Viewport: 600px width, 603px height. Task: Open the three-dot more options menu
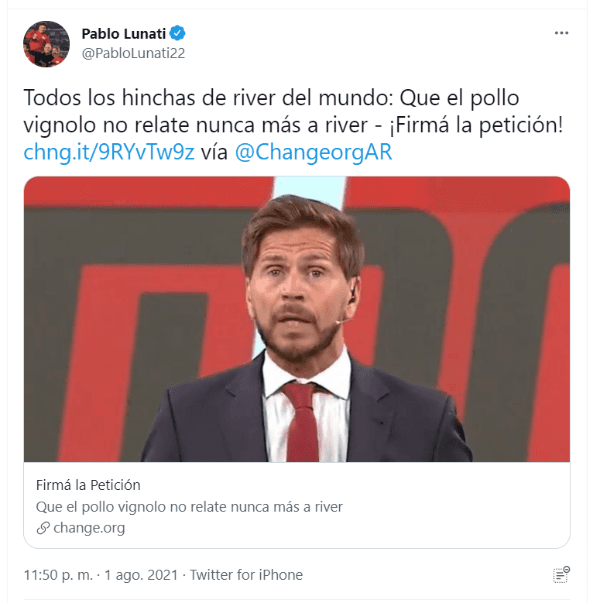[x=561, y=33]
